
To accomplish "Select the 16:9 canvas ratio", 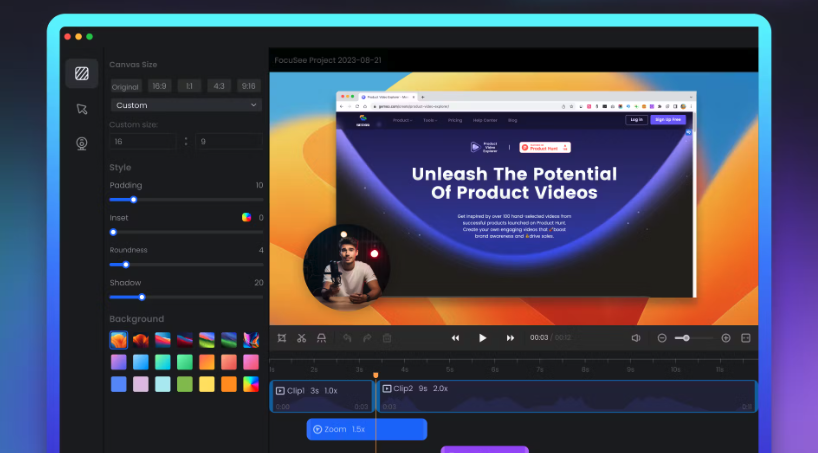I will [159, 86].
